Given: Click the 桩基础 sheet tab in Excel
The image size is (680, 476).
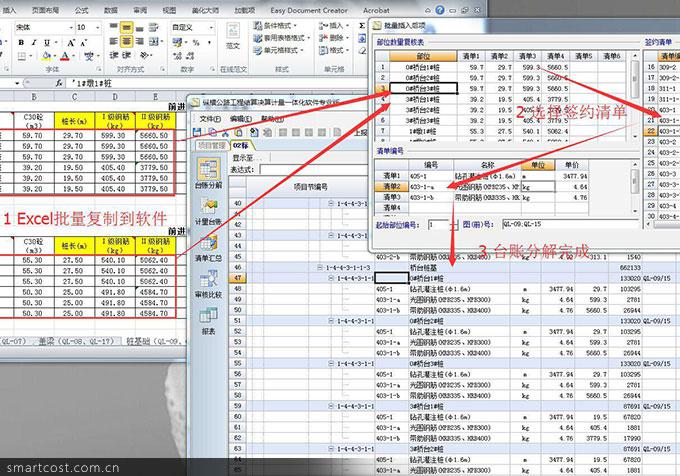Looking at the screenshot, I should pos(153,342).
